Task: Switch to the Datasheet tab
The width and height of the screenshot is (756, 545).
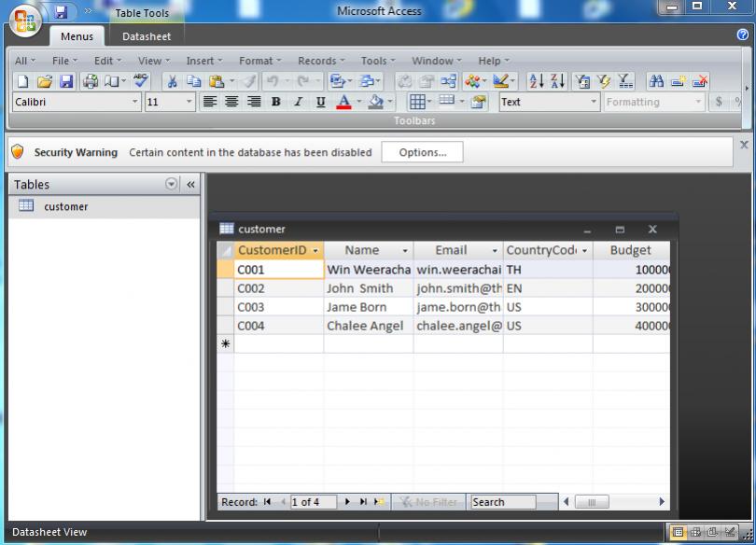Action: pos(147,36)
